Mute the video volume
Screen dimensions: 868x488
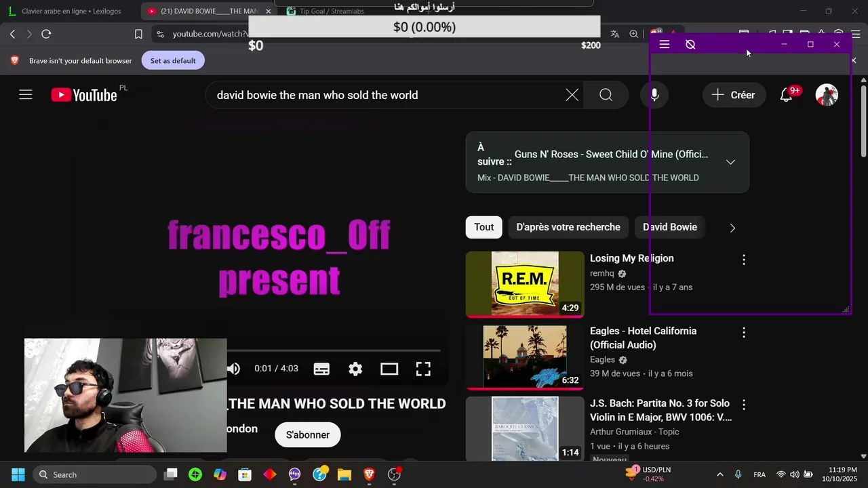[x=234, y=369]
